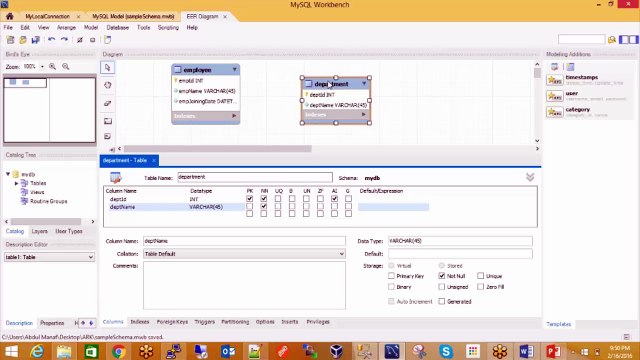Collapse the mydb tree node
Screen dimensions: 640x360
tap(8, 174)
